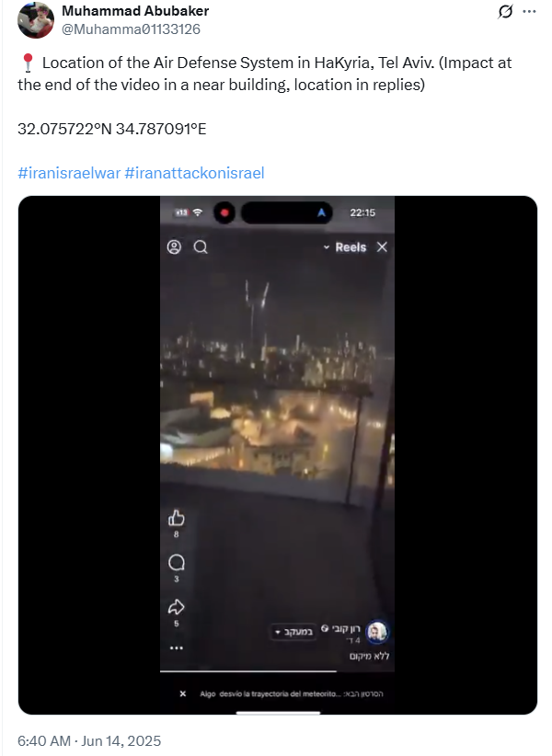Open the reel's three-dot menu
The image size is (552, 756).
point(177,647)
